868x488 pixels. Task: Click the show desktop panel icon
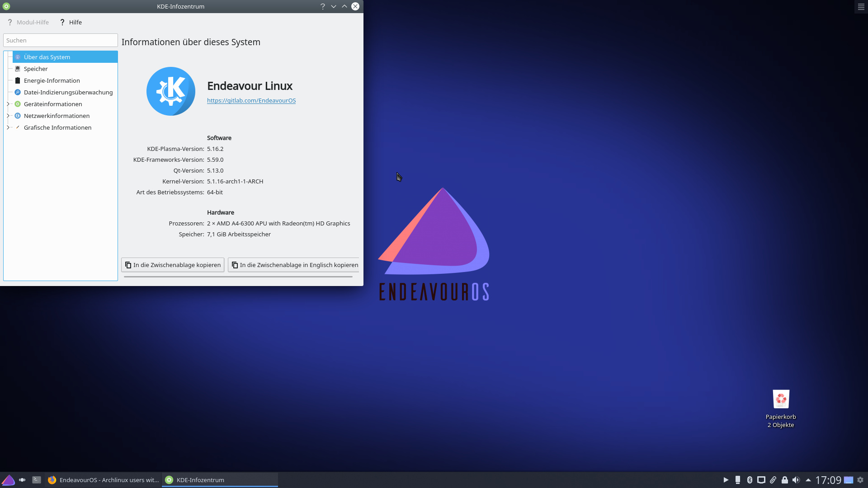[x=849, y=480]
